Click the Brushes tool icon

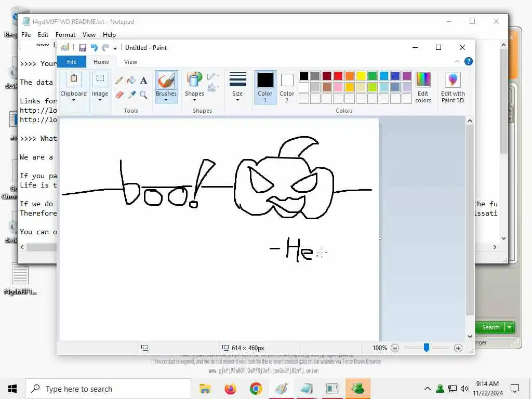coord(166,80)
